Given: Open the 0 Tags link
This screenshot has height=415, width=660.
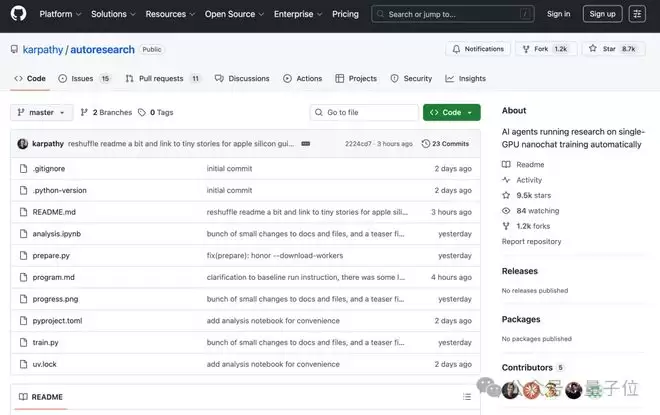Looking at the screenshot, I should click(155, 113).
